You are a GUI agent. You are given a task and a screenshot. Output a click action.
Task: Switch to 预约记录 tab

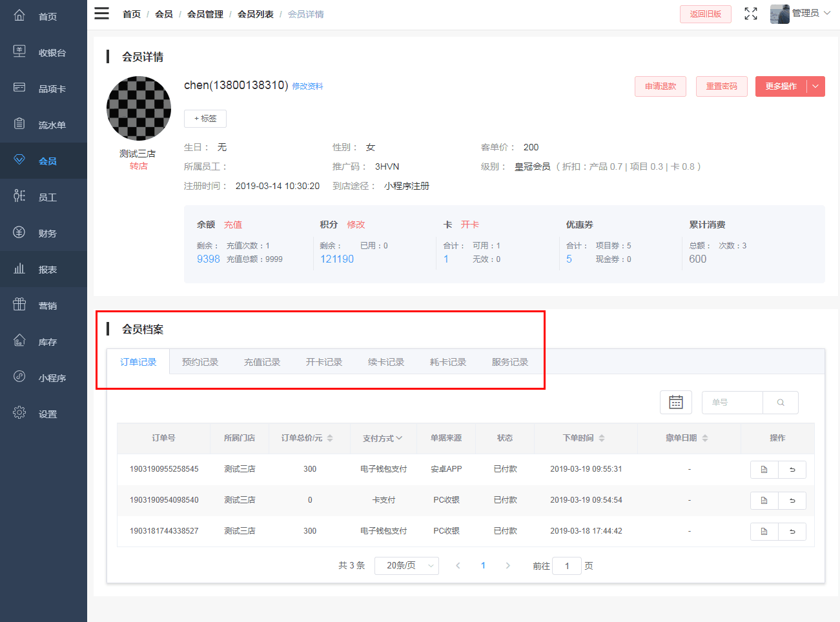click(200, 362)
